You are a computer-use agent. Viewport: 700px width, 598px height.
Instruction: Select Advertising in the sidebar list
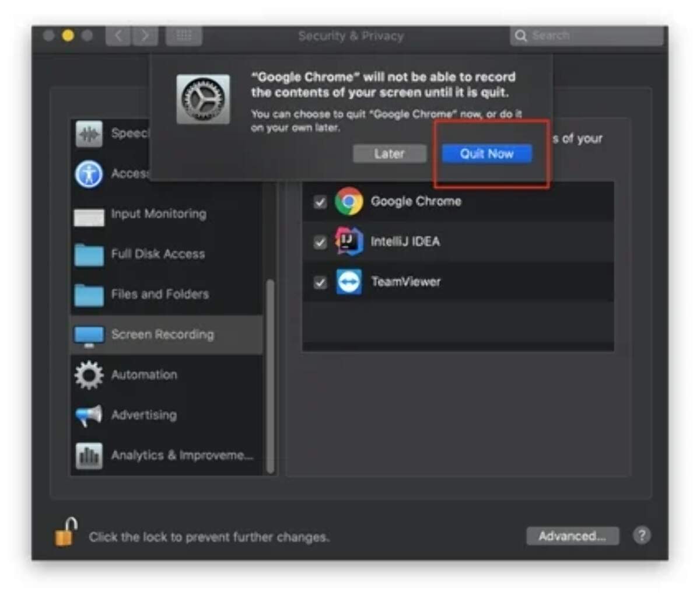(166, 415)
